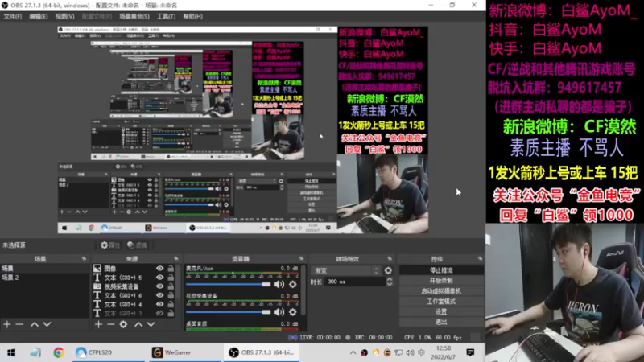This screenshot has height=362, width=644.
Task: Open the Windows Start menu
Action: click(11, 352)
